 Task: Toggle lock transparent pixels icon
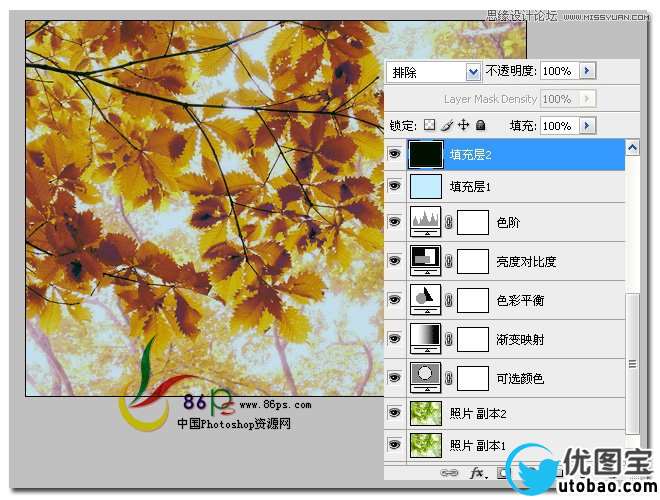(429, 125)
